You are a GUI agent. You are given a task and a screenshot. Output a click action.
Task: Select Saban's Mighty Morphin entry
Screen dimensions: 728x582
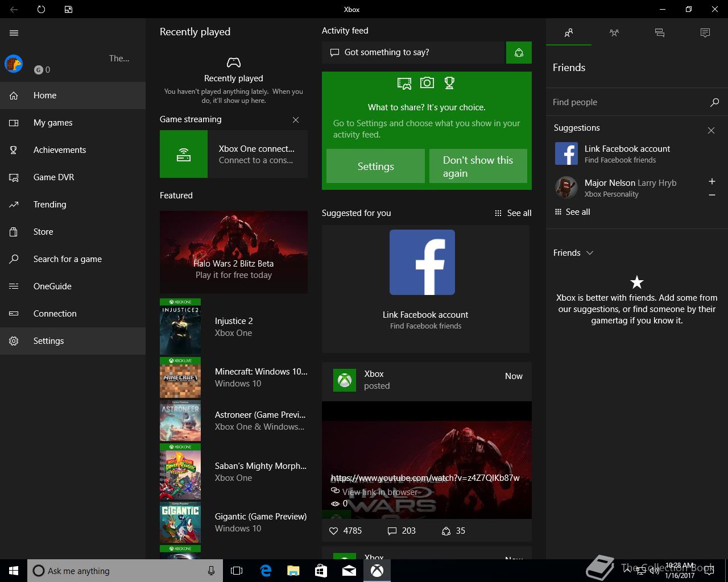click(234, 472)
